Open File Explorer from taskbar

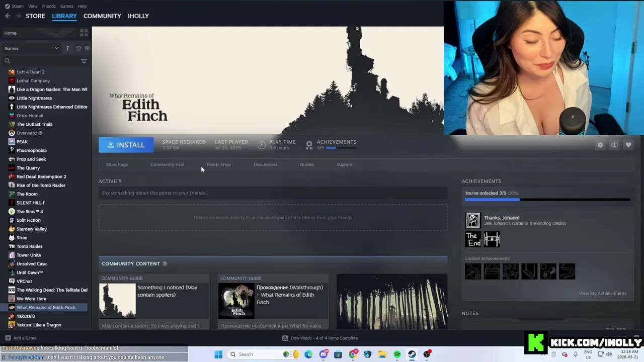pyautogui.click(x=382, y=354)
